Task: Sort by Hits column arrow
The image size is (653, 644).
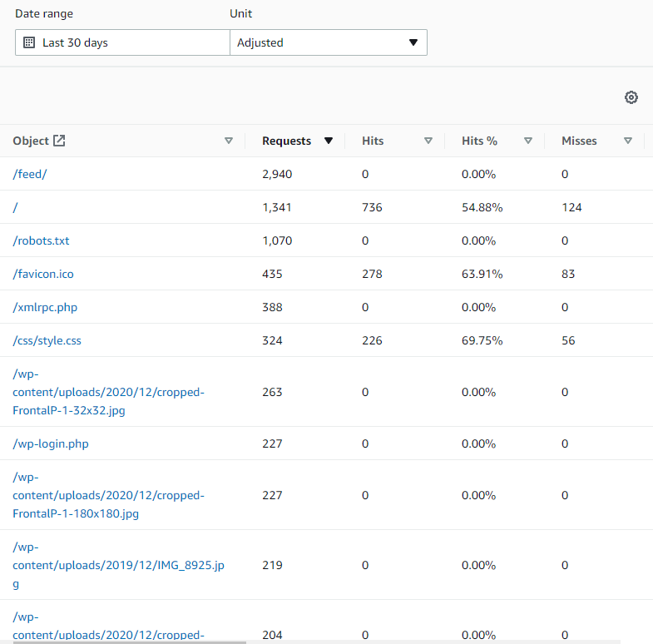Action: (428, 141)
